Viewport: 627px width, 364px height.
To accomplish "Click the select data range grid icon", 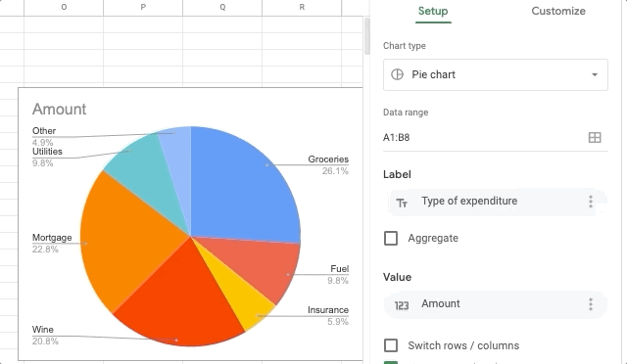I will click(595, 137).
